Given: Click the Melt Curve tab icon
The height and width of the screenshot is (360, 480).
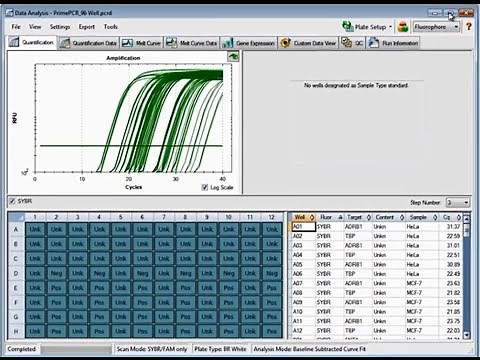Looking at the screenshot, I should (x=127, y=43).
